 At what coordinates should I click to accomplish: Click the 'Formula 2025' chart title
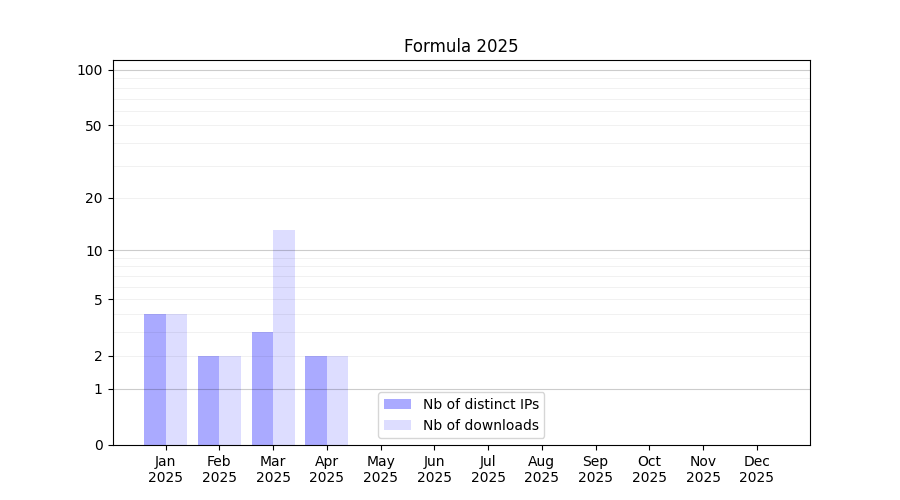[x=461, y=46]
